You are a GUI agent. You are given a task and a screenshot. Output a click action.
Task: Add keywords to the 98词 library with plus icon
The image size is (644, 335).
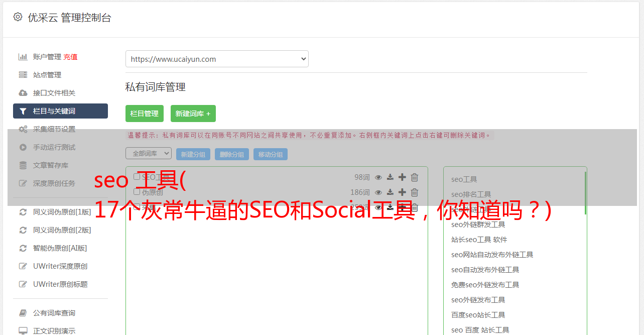tap(402, 177)
